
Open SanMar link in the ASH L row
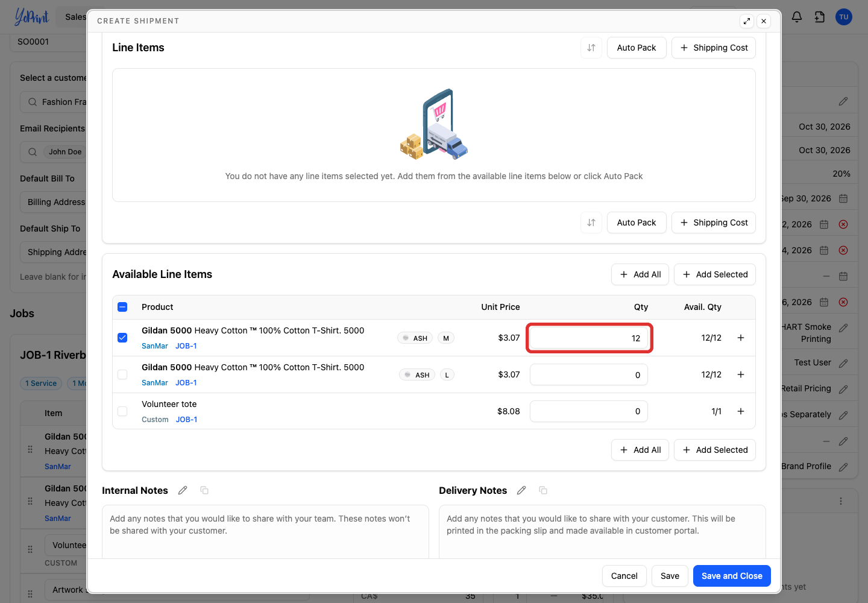(x=155, y=383)
